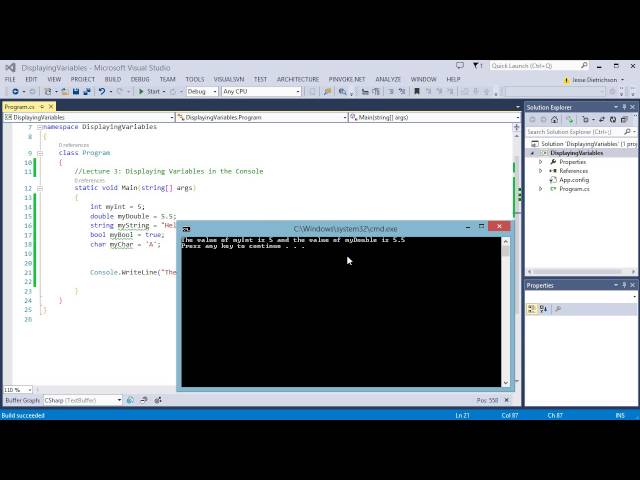Open the VISUALSVN menu

click(229, 79)
